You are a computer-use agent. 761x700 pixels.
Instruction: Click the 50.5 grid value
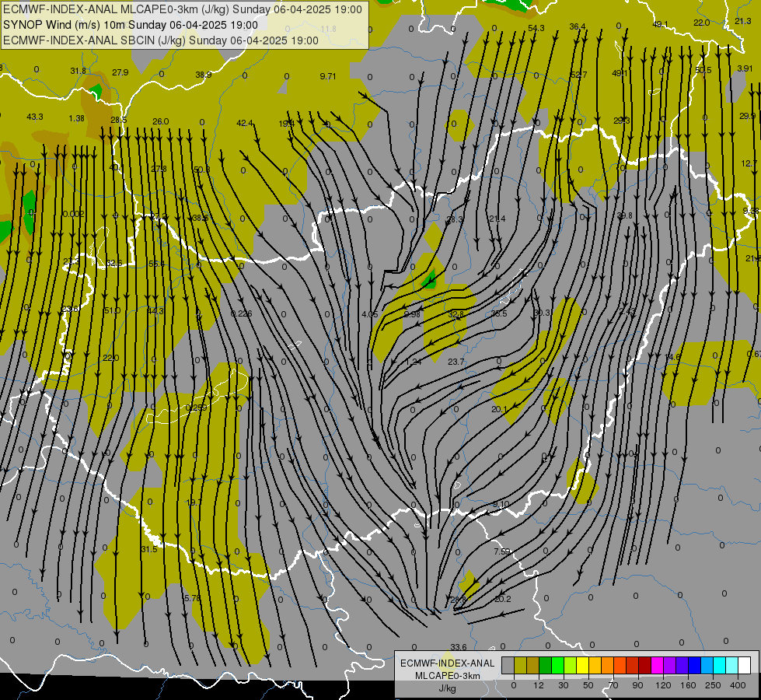click(703, 70)
